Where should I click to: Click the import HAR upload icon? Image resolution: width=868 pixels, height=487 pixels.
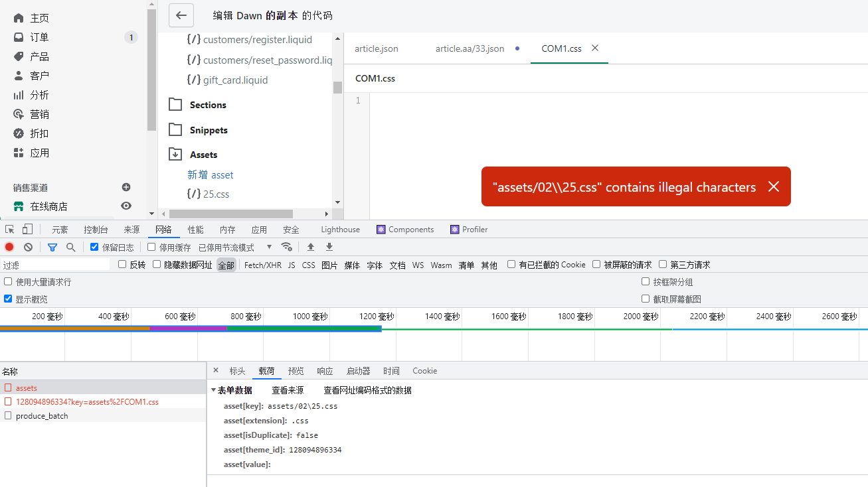[310, 247]
